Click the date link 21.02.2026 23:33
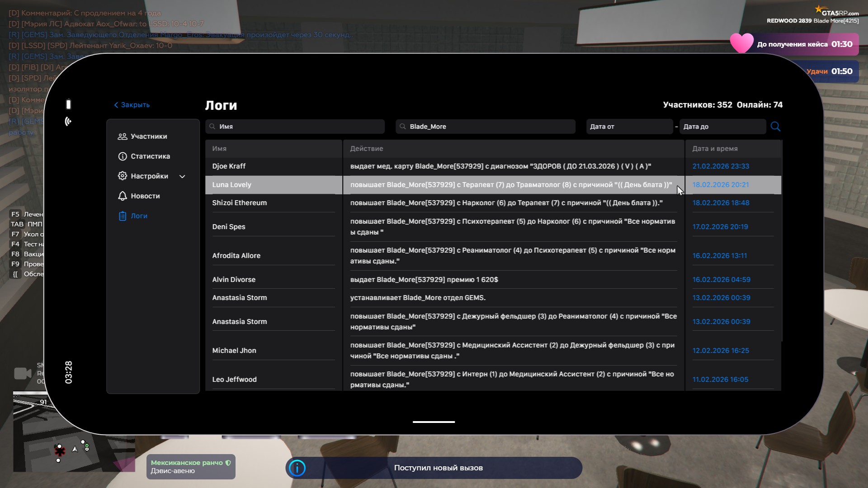The image size is (868, 488). pos(721,166)
